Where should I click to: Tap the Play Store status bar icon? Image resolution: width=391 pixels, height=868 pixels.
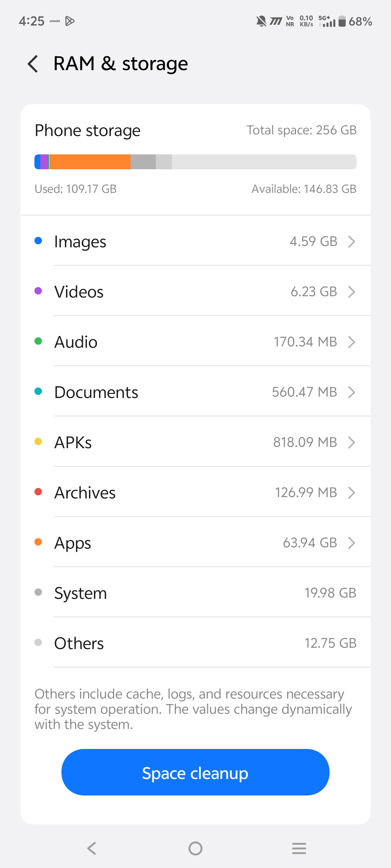[x=70, y=21]
